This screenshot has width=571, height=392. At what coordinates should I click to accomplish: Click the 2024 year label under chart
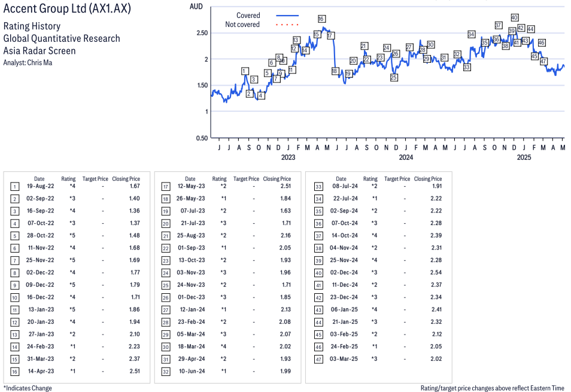(406, 157)
